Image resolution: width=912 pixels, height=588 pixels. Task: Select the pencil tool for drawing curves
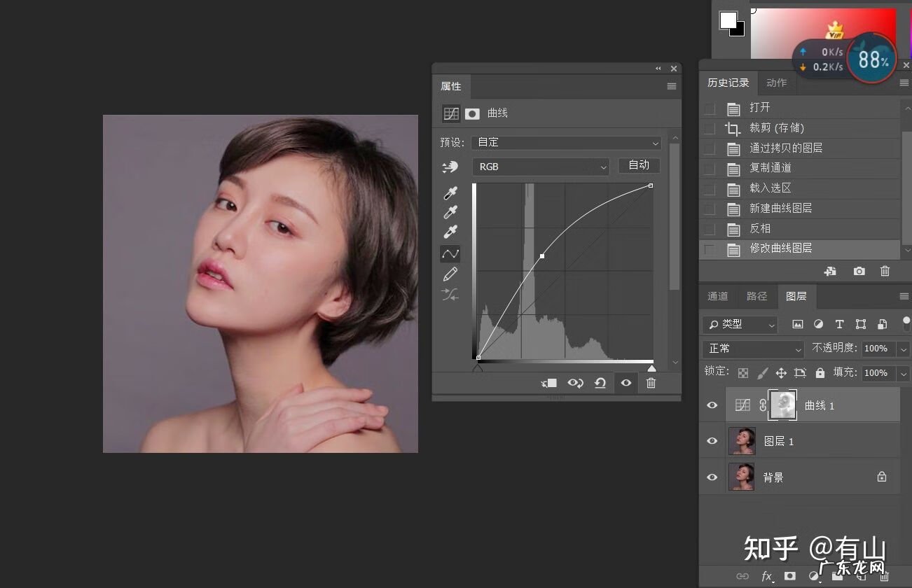pyautogui.click(x=450, y=275)
